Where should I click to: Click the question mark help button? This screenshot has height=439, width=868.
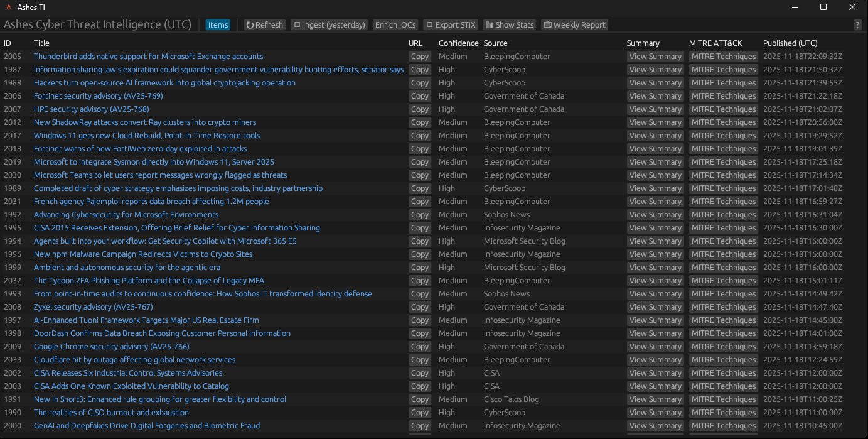pyautogui.click(x=857, y=25)
